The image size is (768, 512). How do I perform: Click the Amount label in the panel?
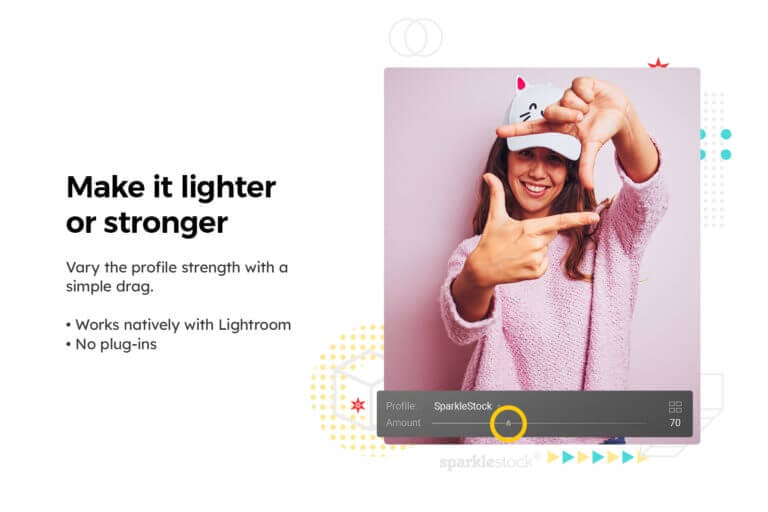point(403,422)
